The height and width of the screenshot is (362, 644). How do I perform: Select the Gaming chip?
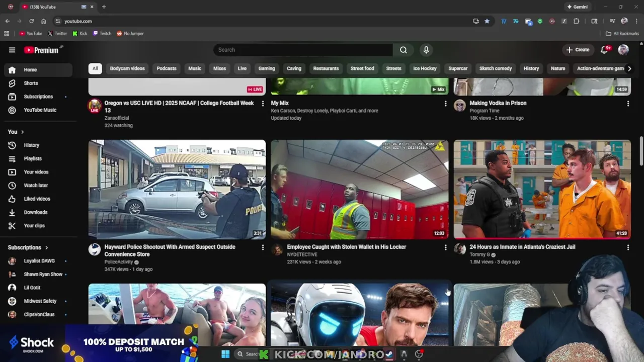tap(267, 68)
